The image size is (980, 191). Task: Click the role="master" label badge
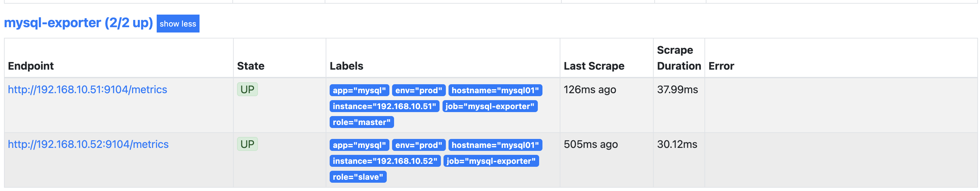click(x=362, y=122)
